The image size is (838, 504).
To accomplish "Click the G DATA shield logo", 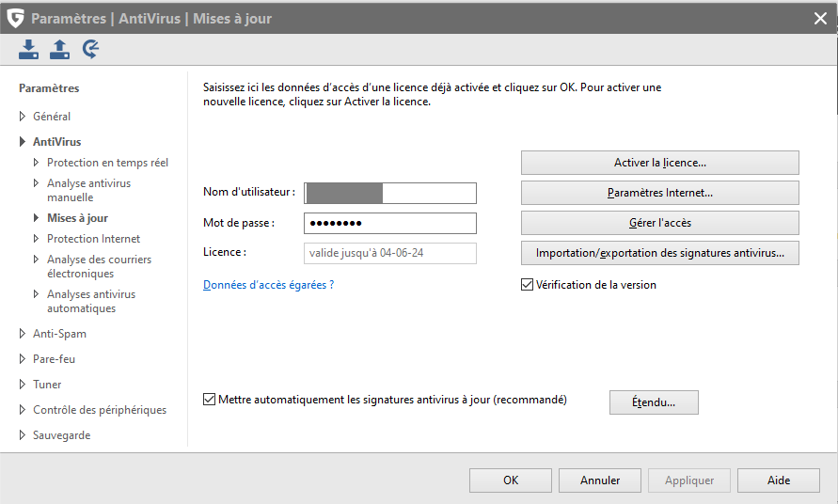I will (16, 18).
